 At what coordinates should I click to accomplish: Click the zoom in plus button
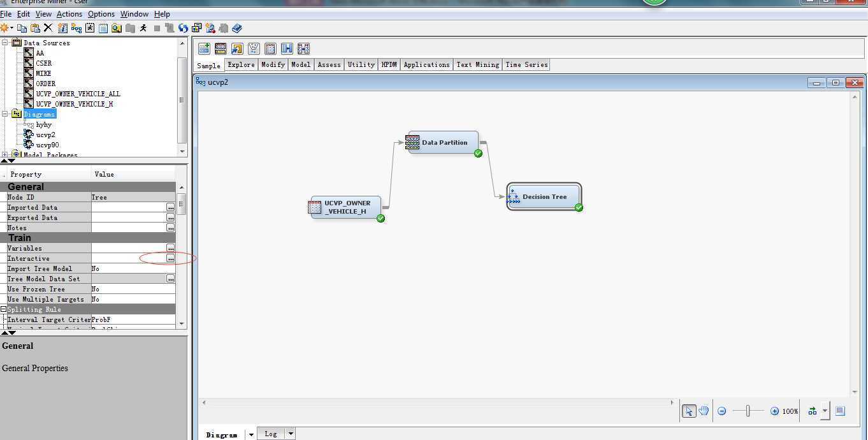[x=774, y=411]
